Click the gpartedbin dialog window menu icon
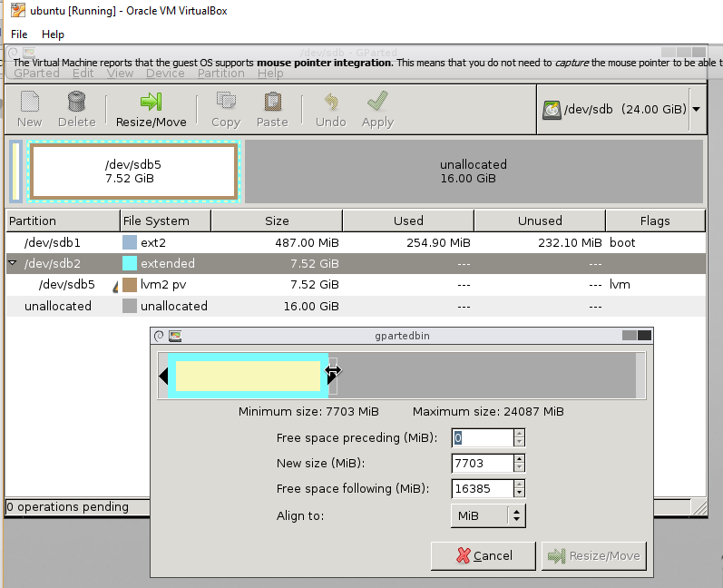This screenshot has width=723, height=588. coord(175,337)
